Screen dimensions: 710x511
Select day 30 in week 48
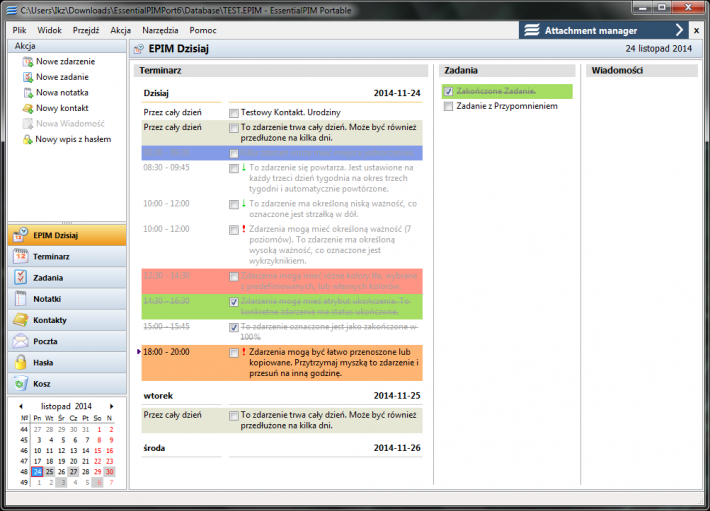[x=110, y=472]
